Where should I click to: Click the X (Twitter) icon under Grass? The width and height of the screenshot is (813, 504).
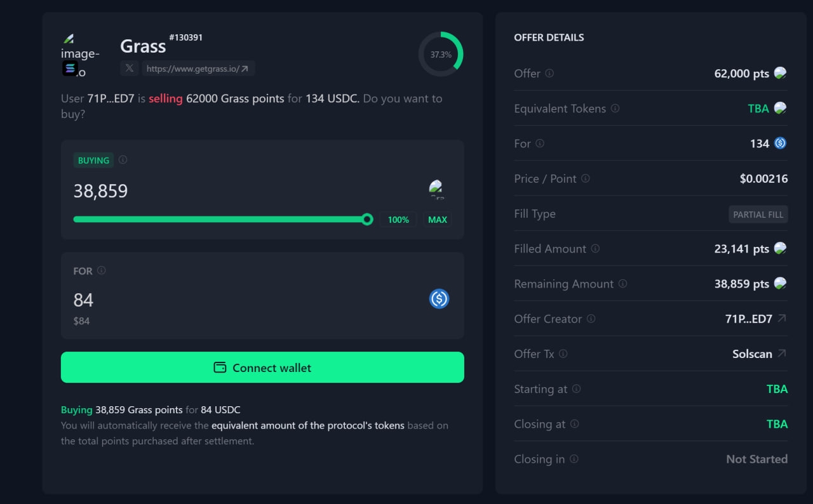click(x=130, y=69)
